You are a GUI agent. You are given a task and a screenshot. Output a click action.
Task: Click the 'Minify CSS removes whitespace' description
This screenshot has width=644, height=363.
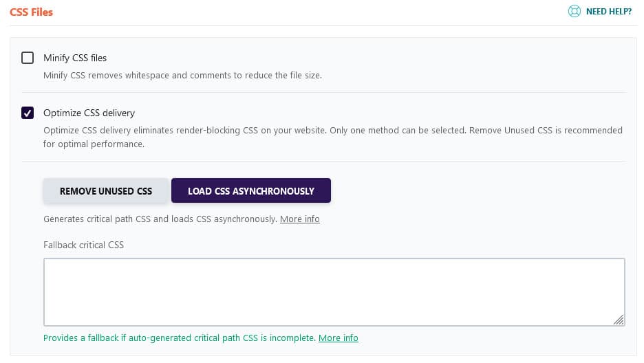coord(182,75)
